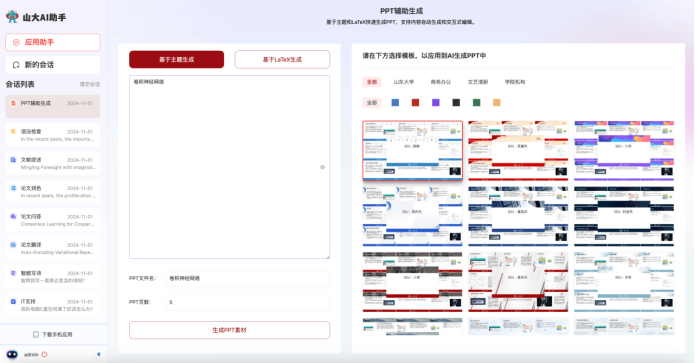Image resolution: width=695 pixels, height=363 pixels.
Task: Open the 论文翻译 conversation
Action: click(53, 248)
